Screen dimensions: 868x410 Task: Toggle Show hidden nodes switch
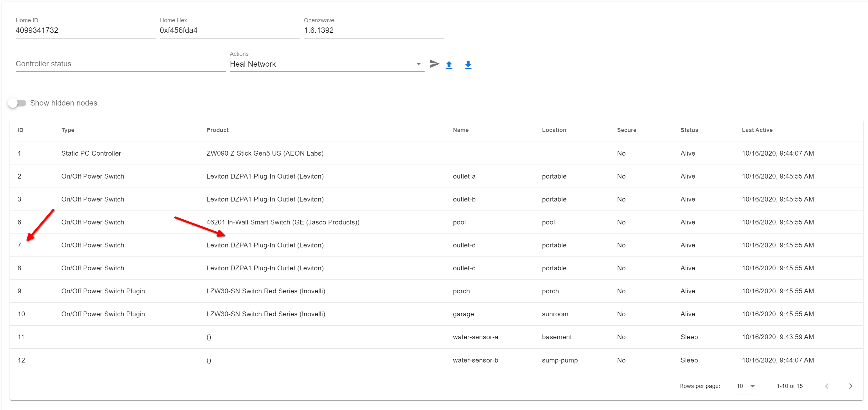point(17,103)
